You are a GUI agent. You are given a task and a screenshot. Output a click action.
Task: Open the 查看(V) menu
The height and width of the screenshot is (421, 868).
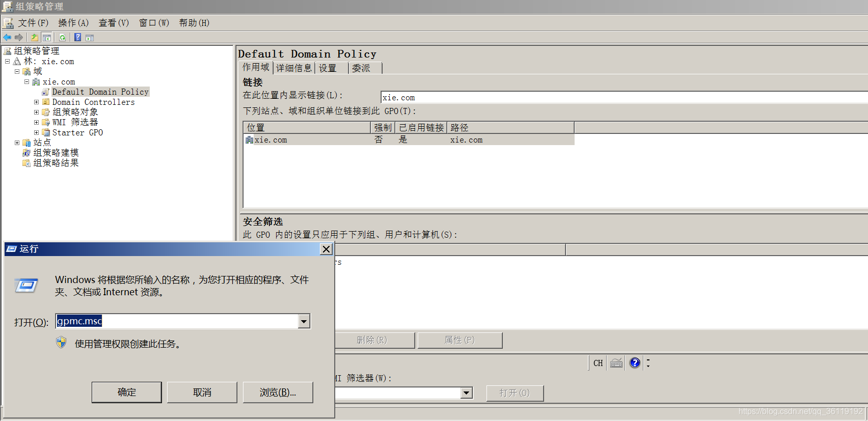click(x=114, y=23)
